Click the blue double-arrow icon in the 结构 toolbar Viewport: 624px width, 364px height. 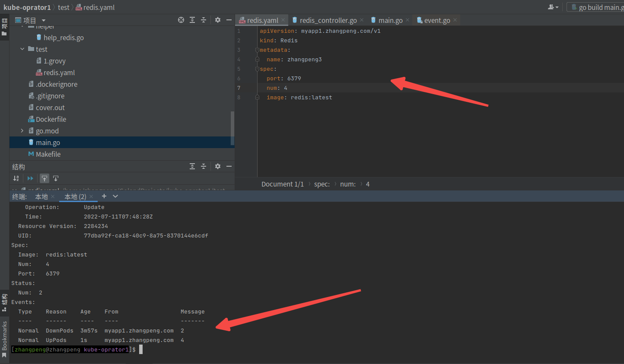tap(30, 178)
